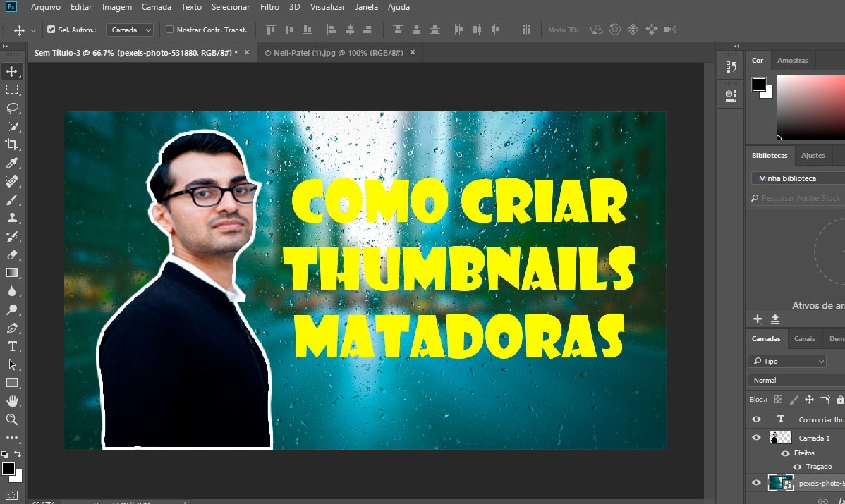Select the Move tool in the toolbar
Screen dimensions: 845x504
pos(12,71)
